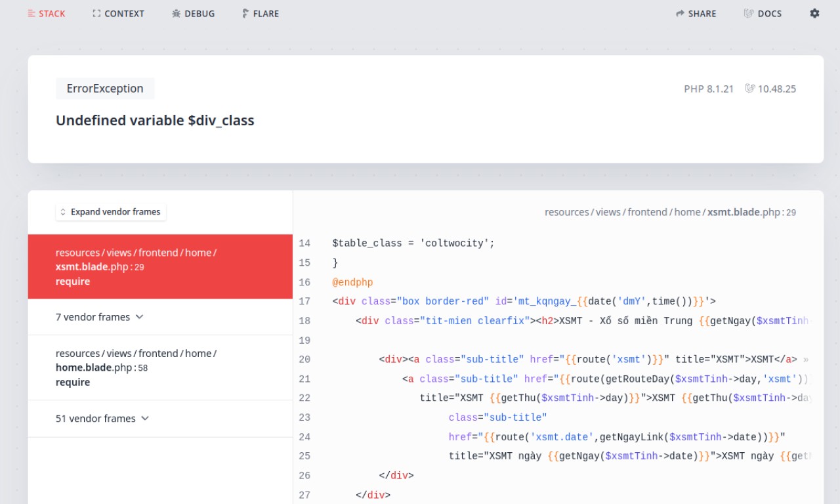The image size is (840, 504).
Task: Click the box border-red div on line 17
Action: (x=524, y=301)
